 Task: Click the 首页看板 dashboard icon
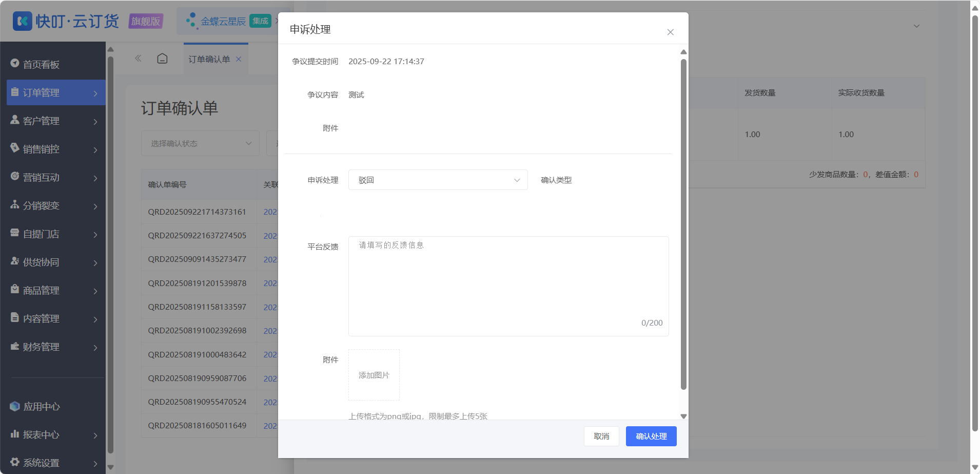tap(15, 63)
